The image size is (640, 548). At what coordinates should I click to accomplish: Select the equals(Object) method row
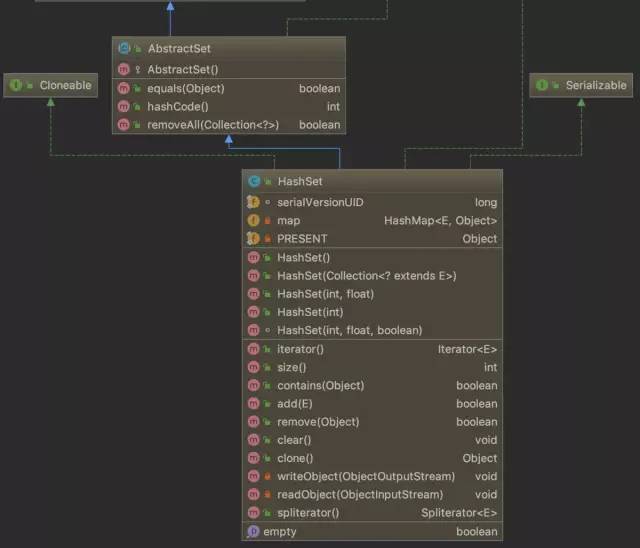pyautogui.click(x=229, y=88)
